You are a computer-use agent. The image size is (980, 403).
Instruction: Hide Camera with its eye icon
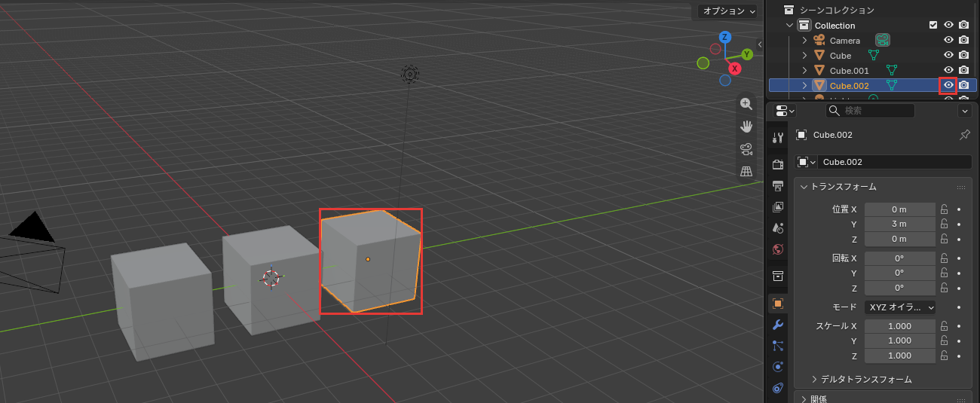[x=949, y=40]
